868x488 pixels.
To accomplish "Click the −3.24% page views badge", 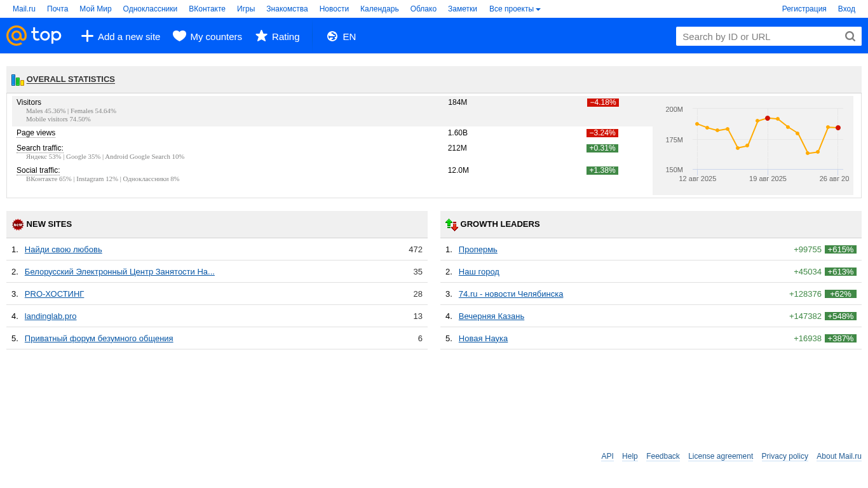I will tap(602, 133).
